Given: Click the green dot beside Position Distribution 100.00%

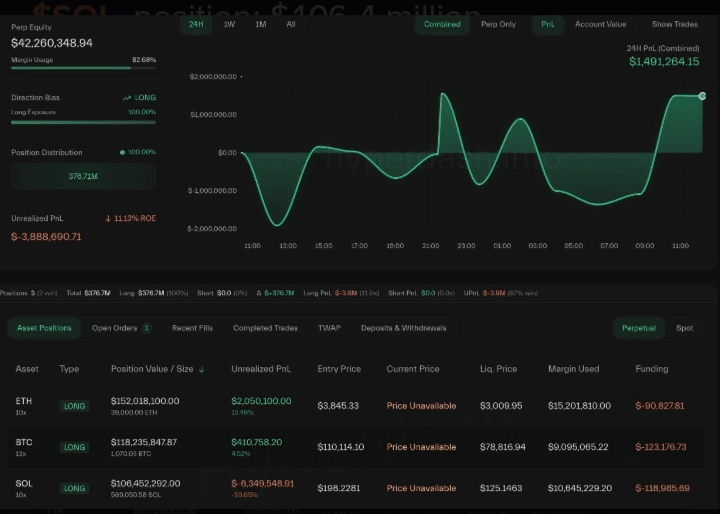Looking at the screenshot, I should click(122, 153).
